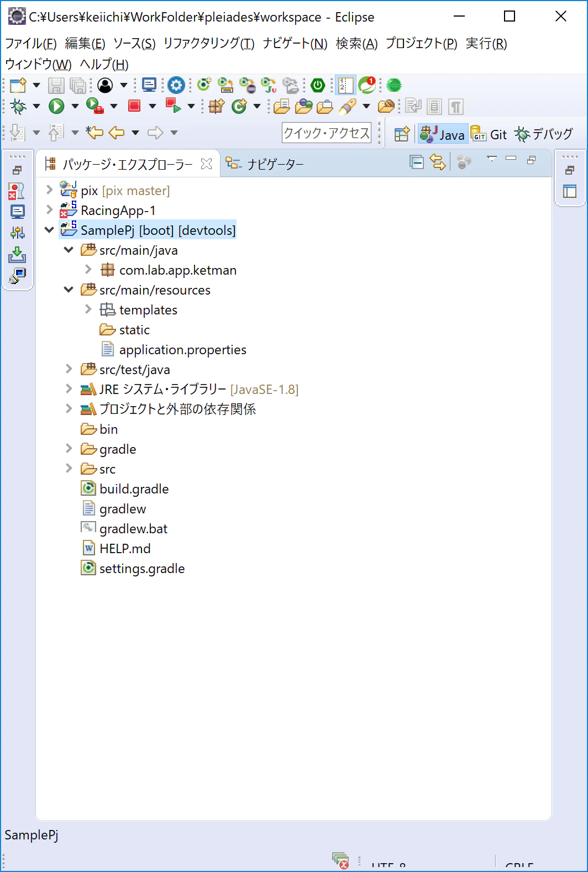Image resolution: width=588 pixels, height=872 pixels.
Task: Open dropdown arrow next to Run button
Action: pyautogui.click(x=75, y=106)
